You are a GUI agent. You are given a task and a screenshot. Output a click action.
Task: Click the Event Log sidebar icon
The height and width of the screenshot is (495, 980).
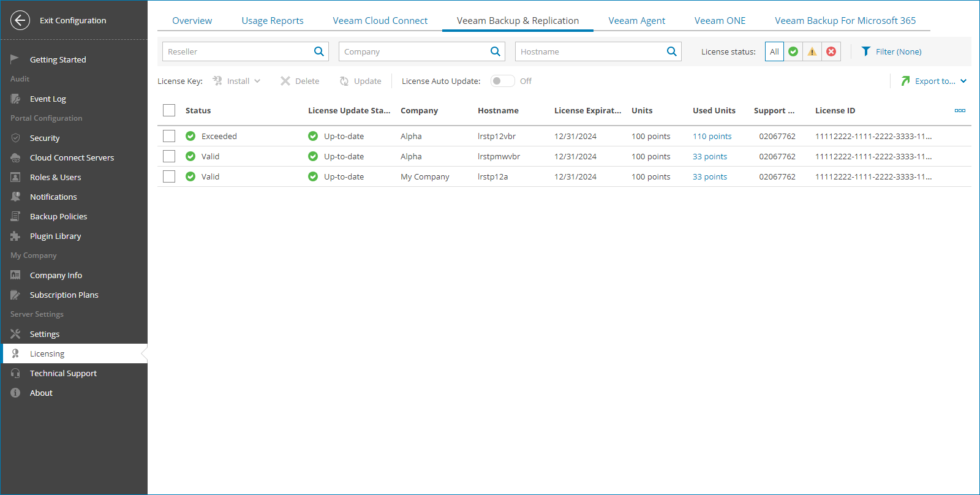coord(15,99)
